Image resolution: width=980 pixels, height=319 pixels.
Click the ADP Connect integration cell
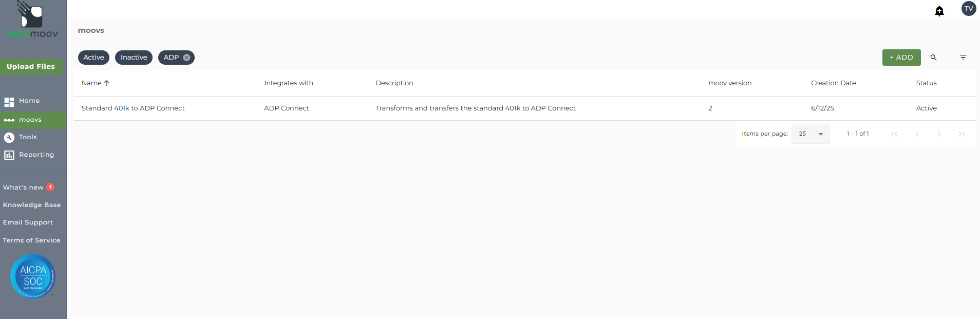click(x=287, y=108)
